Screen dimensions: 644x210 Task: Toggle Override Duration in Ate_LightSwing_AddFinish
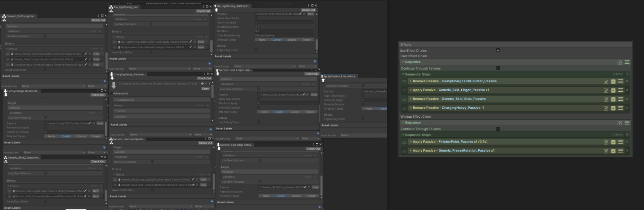coord(256,27)
